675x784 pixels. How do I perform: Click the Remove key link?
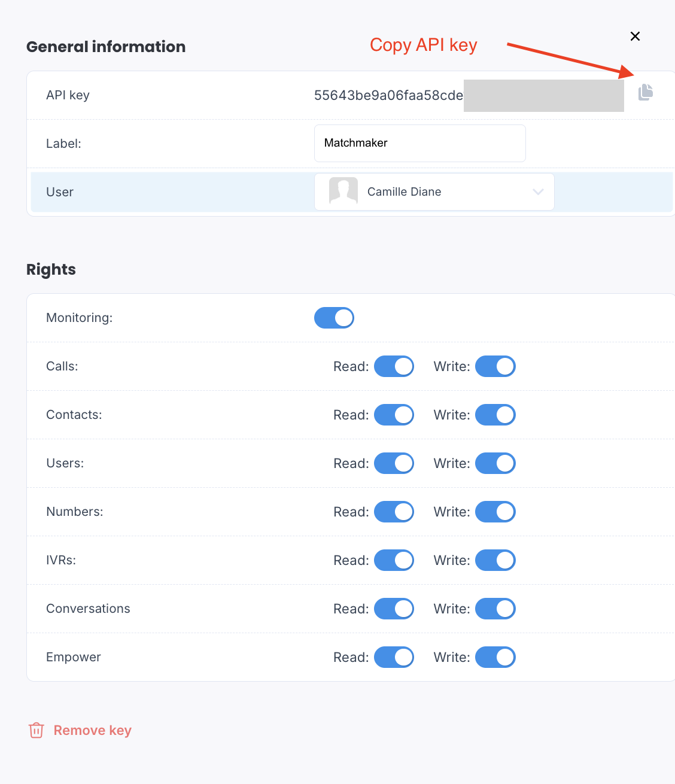coord(93,730)
